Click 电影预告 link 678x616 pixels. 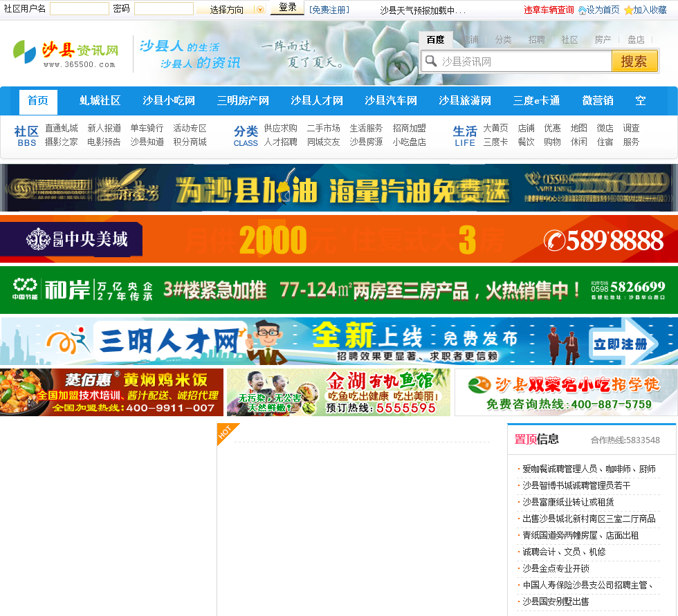(104, 142)
